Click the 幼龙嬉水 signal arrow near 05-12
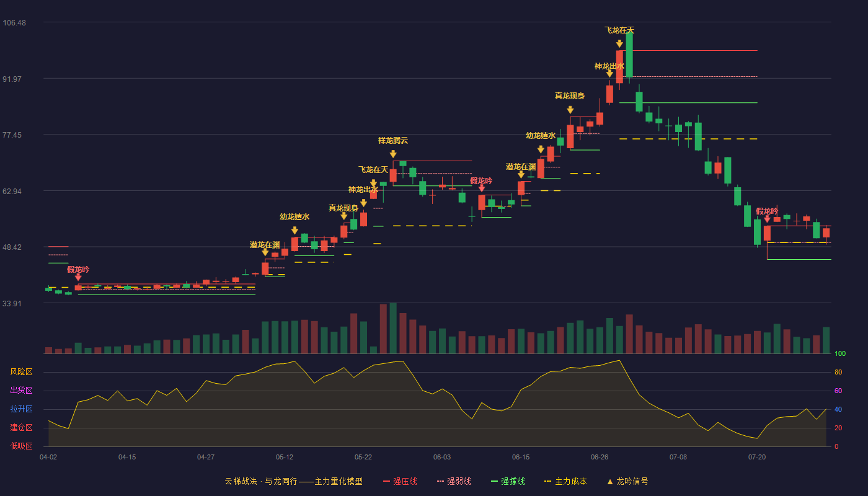Image resolution: width=868 pixels, height=496 pixels. [294, 231]
